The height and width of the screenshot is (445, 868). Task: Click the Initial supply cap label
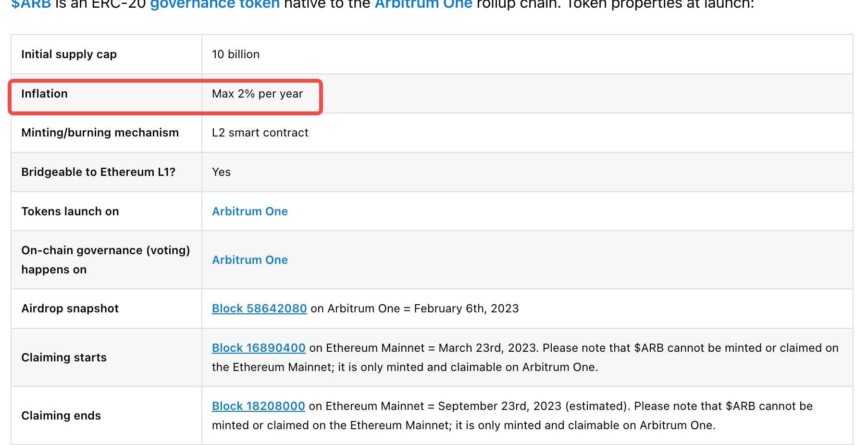pyautogui.click(x=69, y=54)
